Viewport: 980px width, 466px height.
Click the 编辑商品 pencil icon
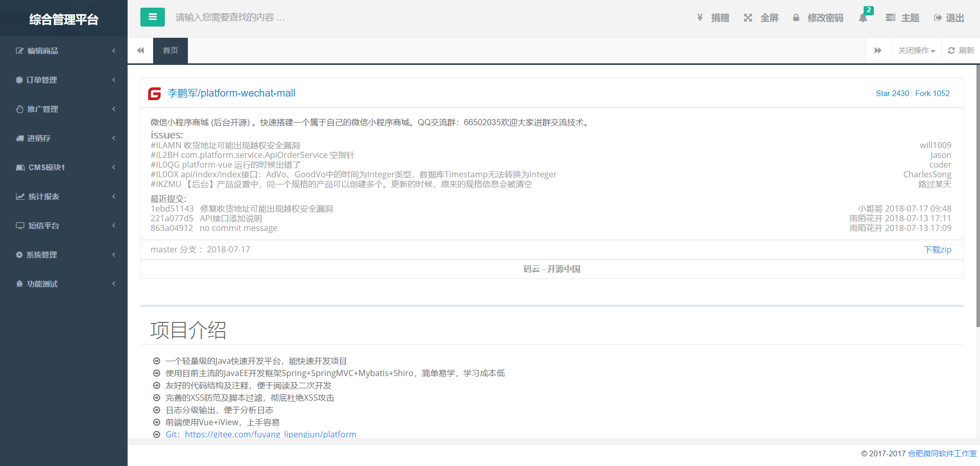tap(19, 51)
